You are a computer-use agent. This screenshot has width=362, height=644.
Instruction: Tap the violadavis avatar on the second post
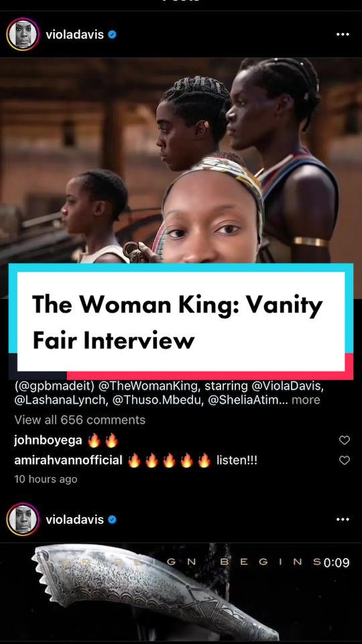tap(23, 519)
